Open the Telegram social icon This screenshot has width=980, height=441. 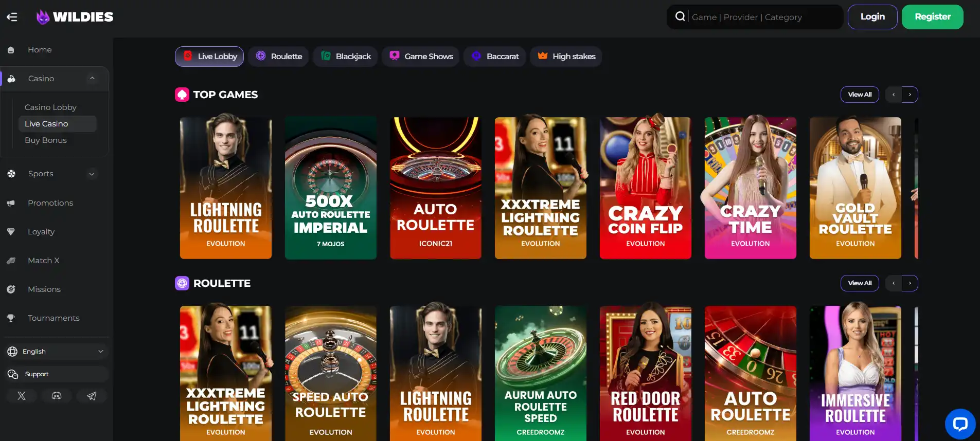coord(92,396)
